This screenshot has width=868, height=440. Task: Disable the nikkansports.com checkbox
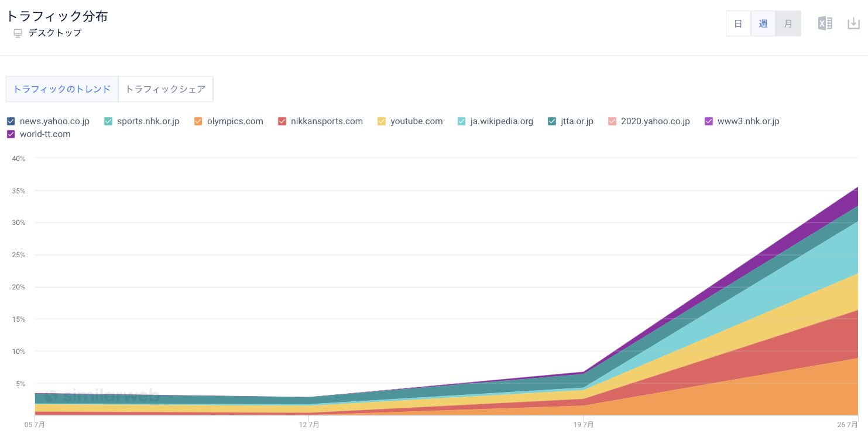(282, 121)
